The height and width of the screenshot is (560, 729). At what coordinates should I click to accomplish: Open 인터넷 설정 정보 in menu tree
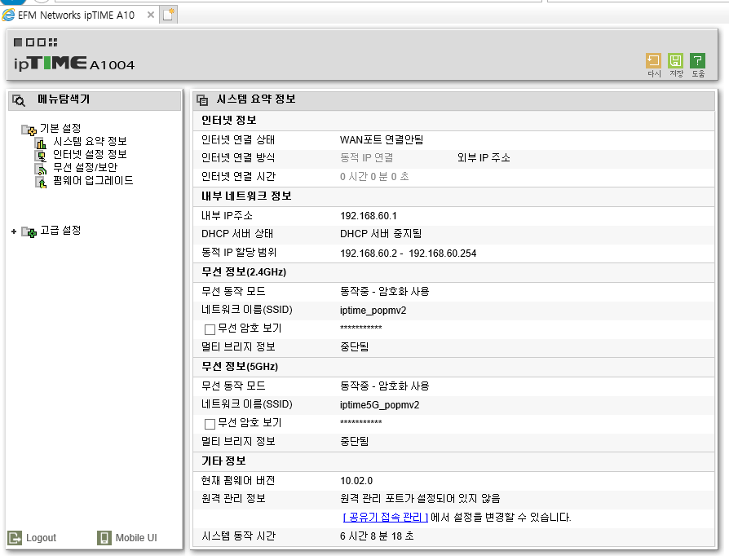[90, 154]
